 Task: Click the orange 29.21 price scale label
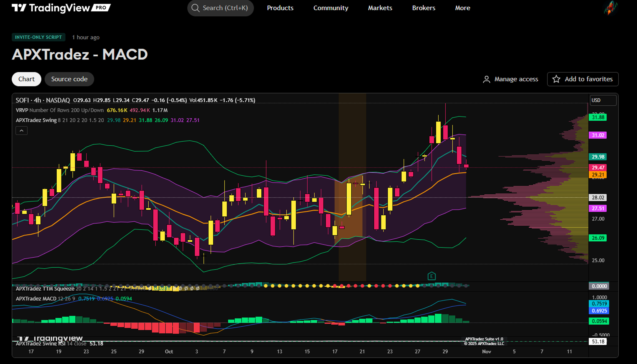click(598, 175)
